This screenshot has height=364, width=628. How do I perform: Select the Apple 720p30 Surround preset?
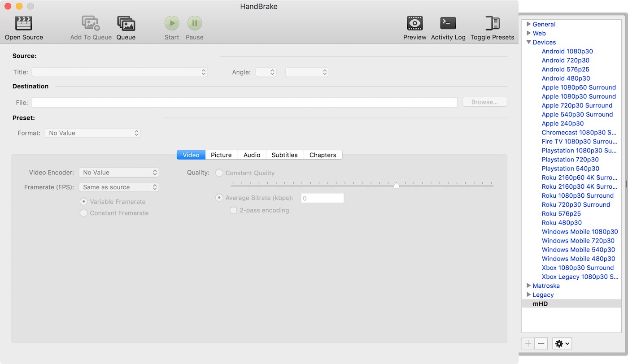(577, 105)
